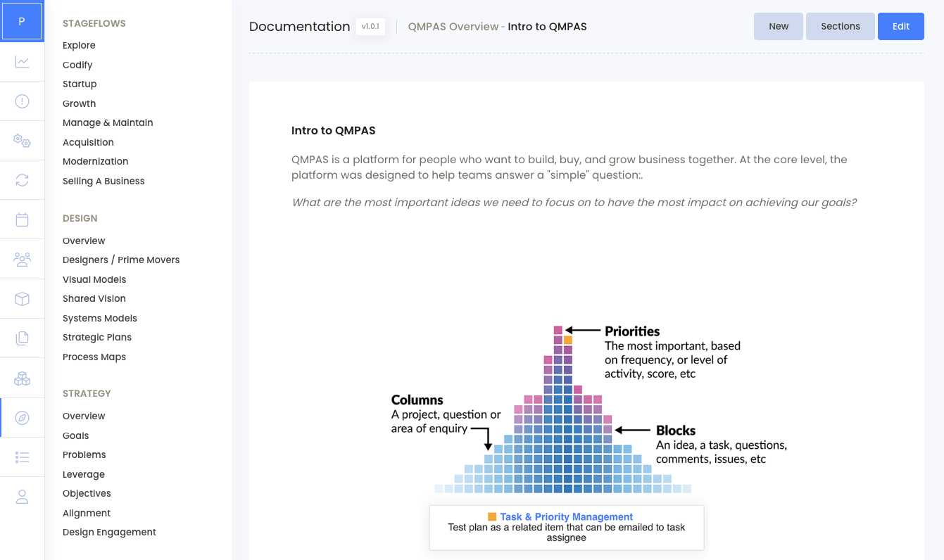The height and width of the screenshot is (560, 944).
Task: Click the building blocks modules icon
Action: click(22, 377)
